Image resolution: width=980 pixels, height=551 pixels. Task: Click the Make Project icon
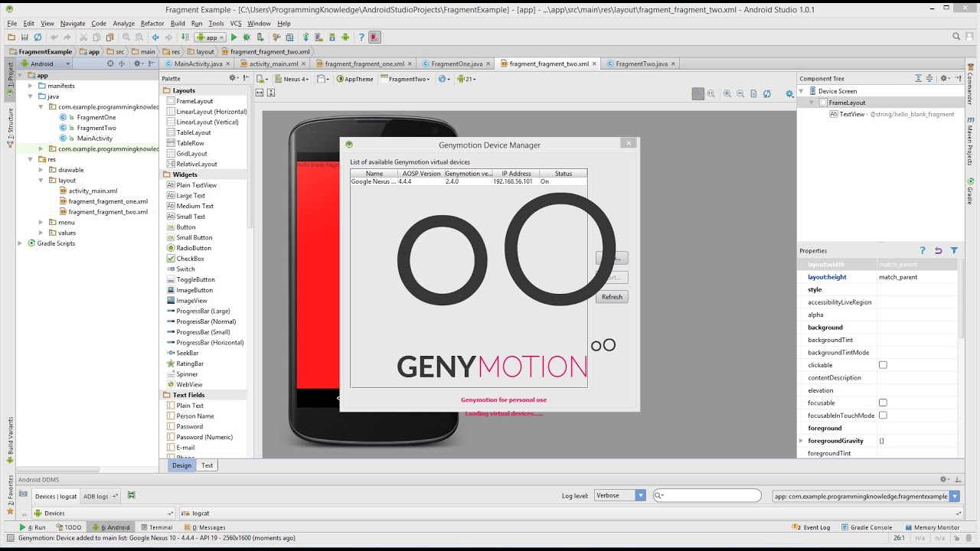click(185, 37)
